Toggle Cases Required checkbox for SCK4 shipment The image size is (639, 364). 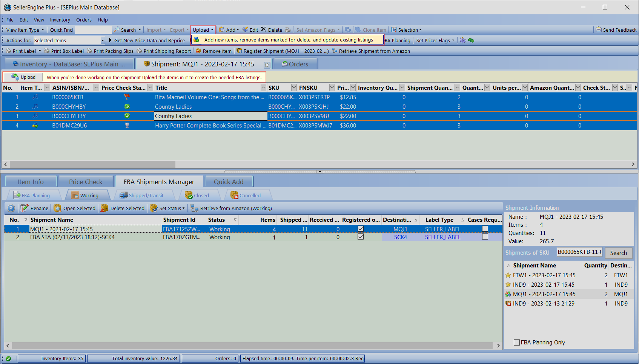(485, 237)
